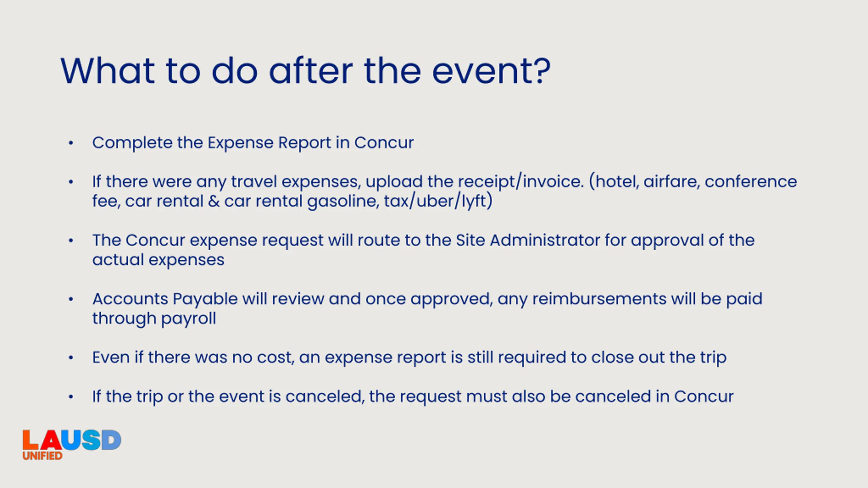Select the slide title 'What to do after the event?'
The width and height of the screenshot is (868, 488).
coord(305,71)
